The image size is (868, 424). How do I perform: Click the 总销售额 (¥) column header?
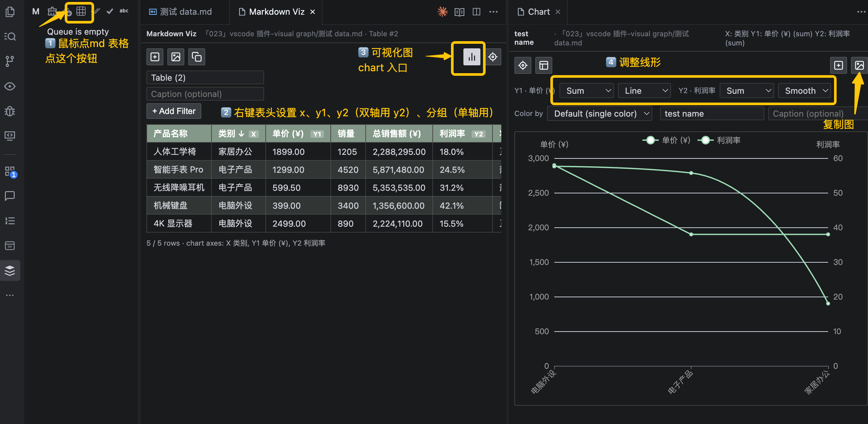pyautogui.click(x=399, y=134)
